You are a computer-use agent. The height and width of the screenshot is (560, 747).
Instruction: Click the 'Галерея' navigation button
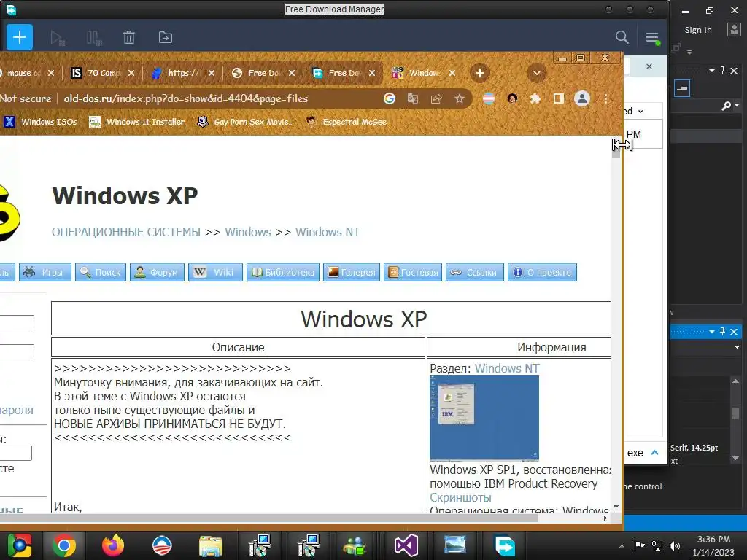352,273
